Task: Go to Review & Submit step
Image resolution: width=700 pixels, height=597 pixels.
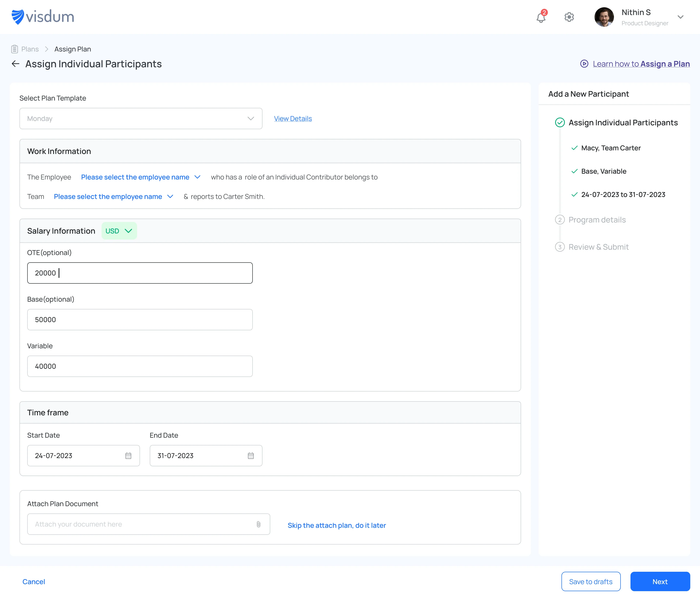Action: (599, 247)
